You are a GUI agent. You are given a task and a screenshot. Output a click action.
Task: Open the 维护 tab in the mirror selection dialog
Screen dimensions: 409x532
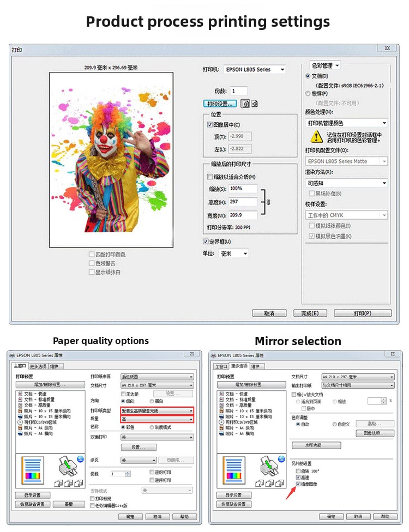tap(256, 366)
